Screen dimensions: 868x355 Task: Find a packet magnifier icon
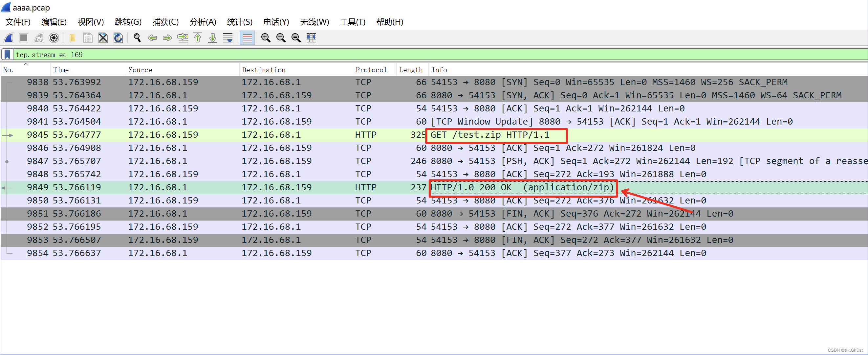[137, 38]
